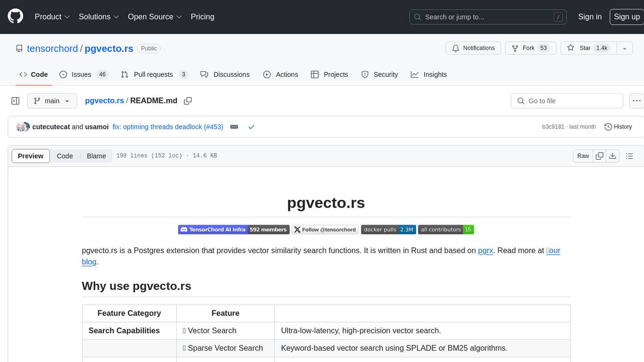Open the docker pulls badge
The height and width of the screenshot is (362, 644).
(x=388, y=229)
